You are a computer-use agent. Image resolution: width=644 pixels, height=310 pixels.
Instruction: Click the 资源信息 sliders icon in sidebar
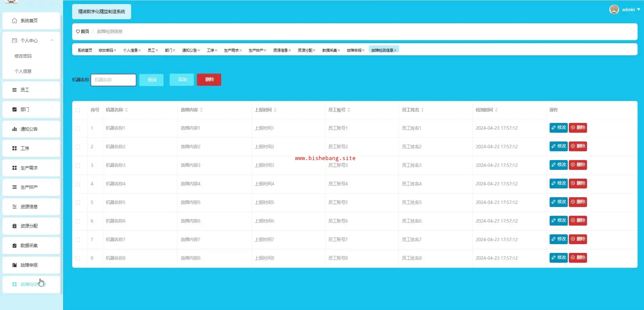(14, 207)
